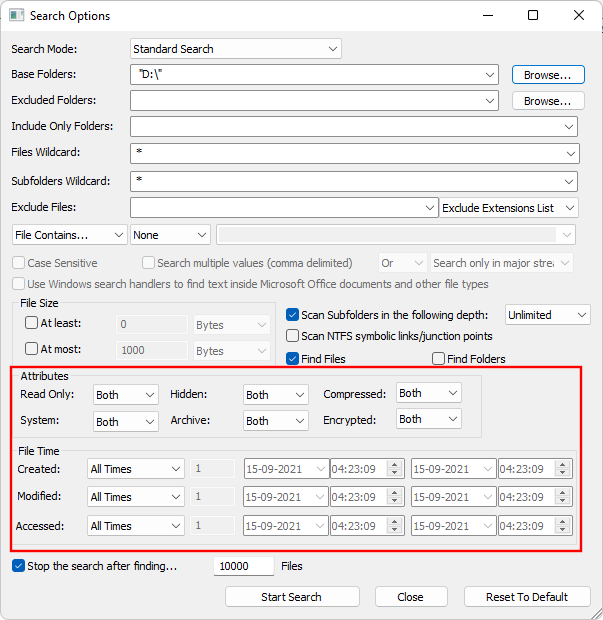
Task: Open the Read Only attribute dropdown
Action: coord(125,395)
